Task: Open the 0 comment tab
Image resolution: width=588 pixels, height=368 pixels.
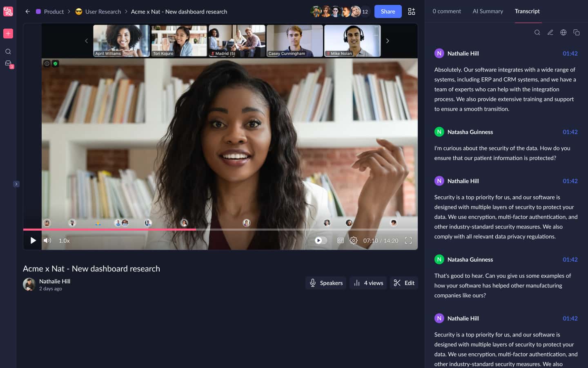Action: click(447, 11)
